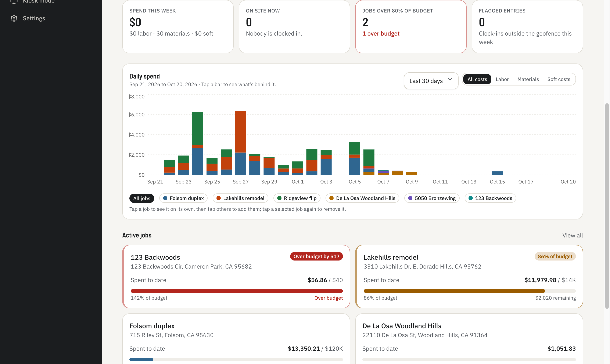Click the Lakehills remodel budget progress bar
The height and width of the screenshot is (364, 610).
(469, 291)
